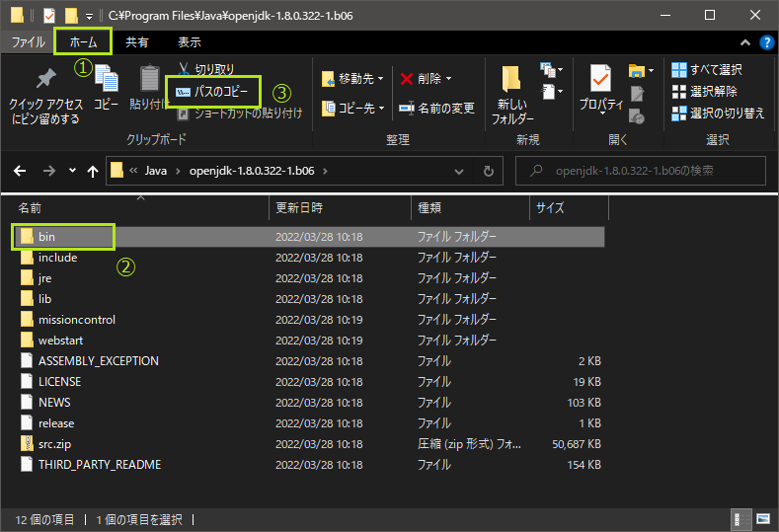Click Invert Selection (選択の切り替え)
The height and width of the screenshot is (532, 779).
(x=719, y=113)
